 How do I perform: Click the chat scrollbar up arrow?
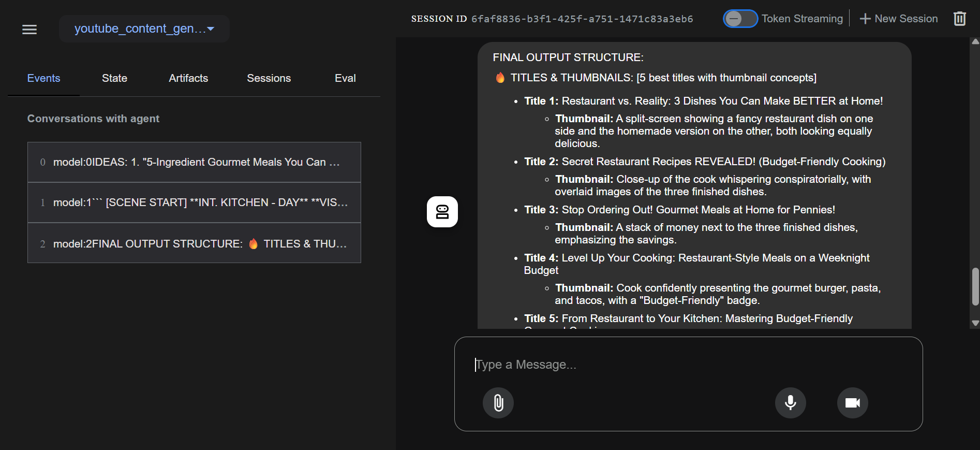point(975,41)
